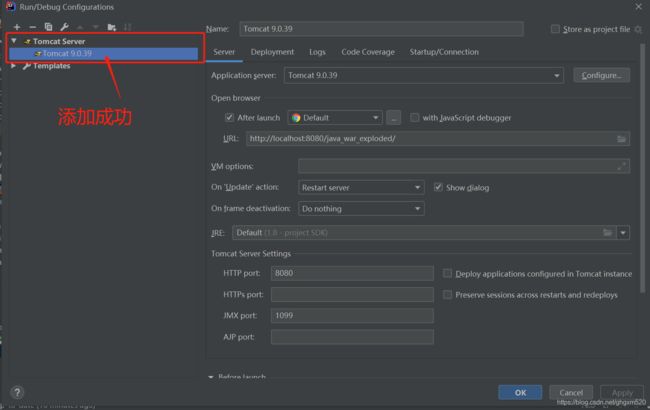The image size is (650, 410).
Task: Add new configuration with plus icon
Action: coord(17,27)
